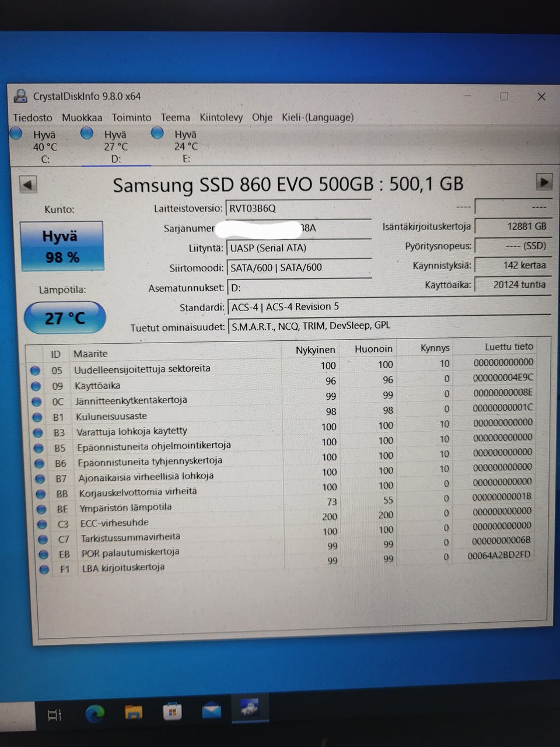Image resolution: width=560 pixels, height=747 pixels.
Task: Click status dot of Korjauskelvottomia virheitä row
Action: tap(40, 494)
